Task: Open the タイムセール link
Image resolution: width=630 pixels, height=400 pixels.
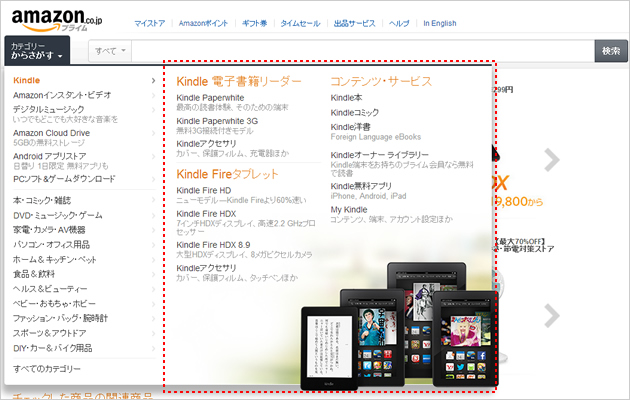Action: tap(300, 23)
